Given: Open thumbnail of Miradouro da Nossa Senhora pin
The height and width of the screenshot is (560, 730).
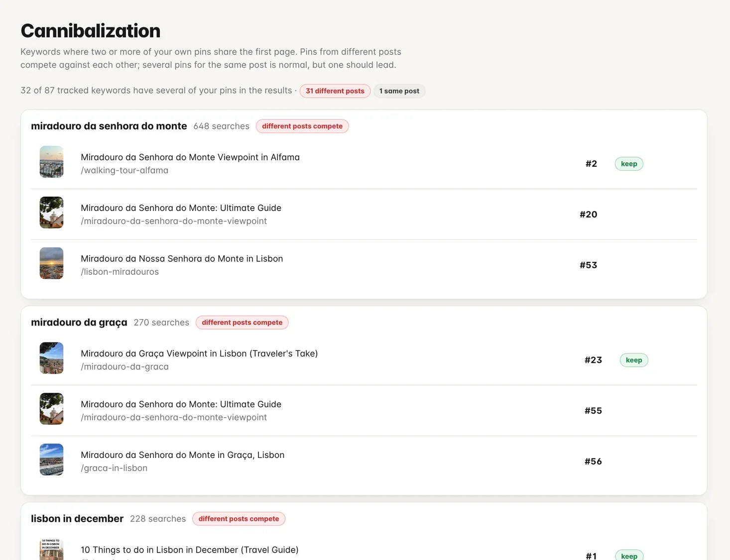Looking at the screenshot, I should coord(52,263).
